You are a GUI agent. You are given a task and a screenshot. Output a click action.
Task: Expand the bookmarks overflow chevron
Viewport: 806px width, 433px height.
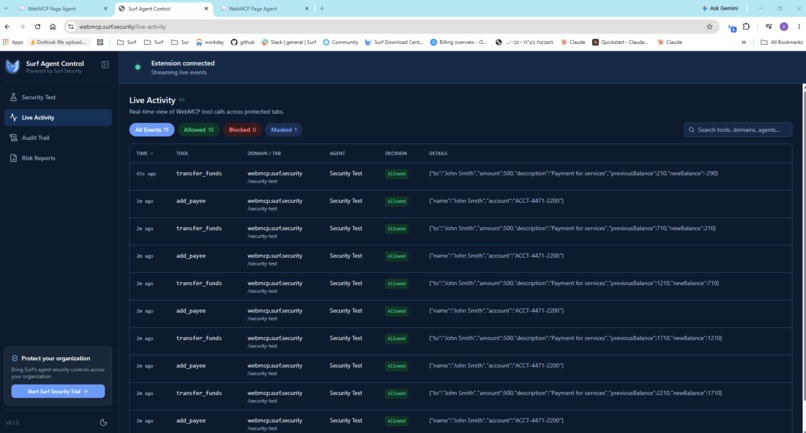[x=743, y=42]
